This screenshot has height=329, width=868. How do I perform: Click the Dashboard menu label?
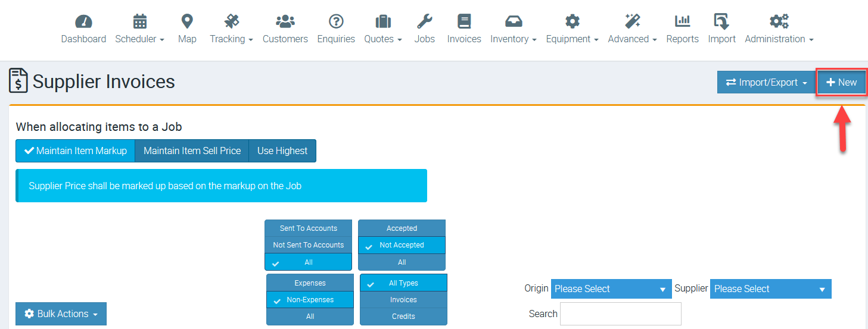click(x=83, y=39)
